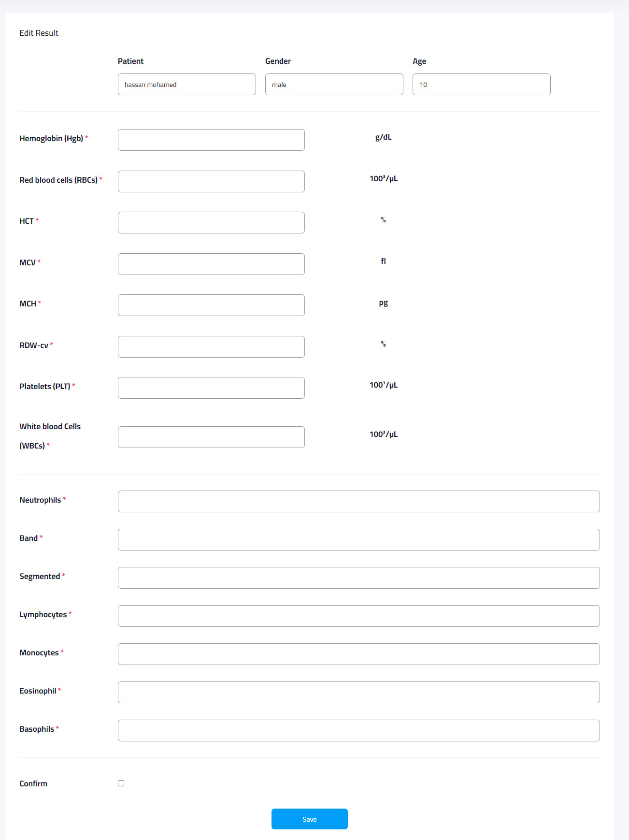Select the Band input field
Screen dimensions: 629x840
coord(358,539)
